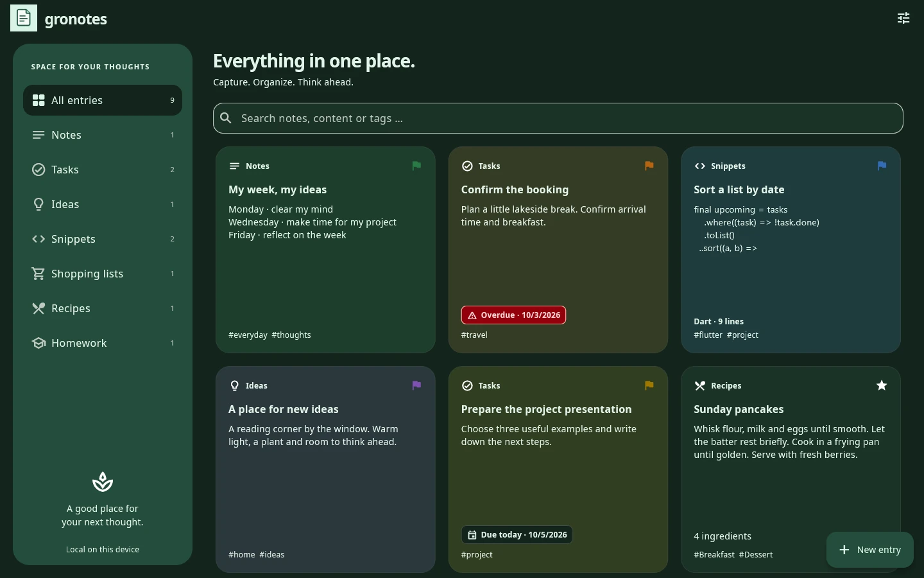The width and height of the screenshot is (924, 578).
Task: Open A place for new ideas card
Action: [325, 469]
